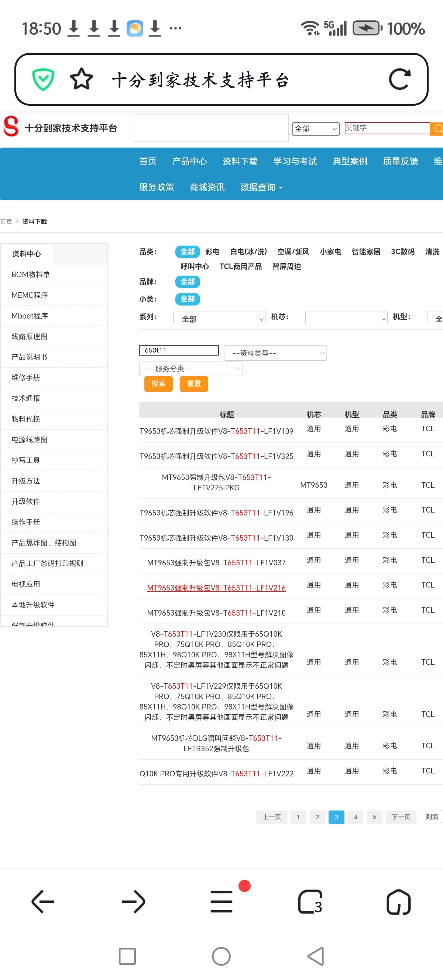
Task: Select 小家电 category filter
Action: pos(330,252)
